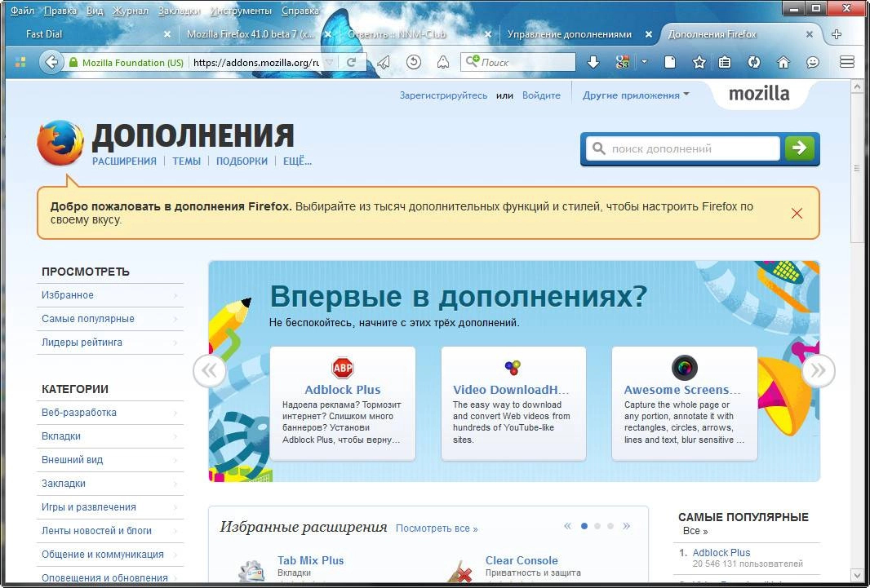Click the mozilla tab logo at top right
Screen dimensions: 870x588
[759, 94]
